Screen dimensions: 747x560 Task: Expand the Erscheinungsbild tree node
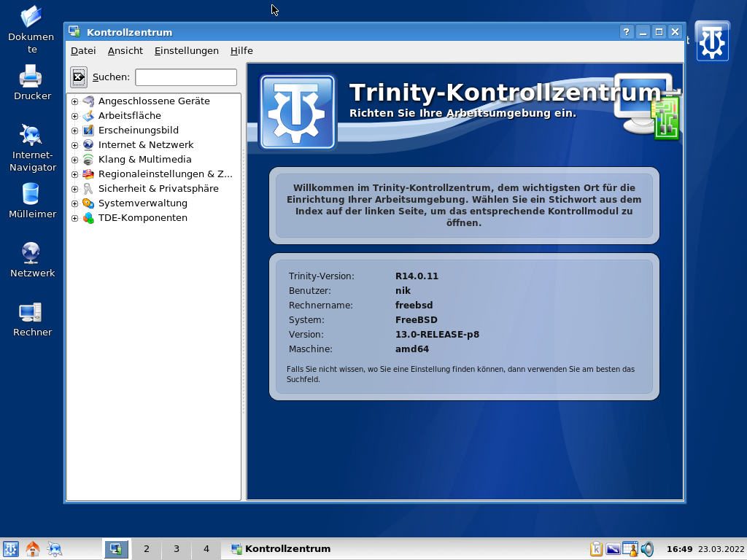[x=75, y=131]
